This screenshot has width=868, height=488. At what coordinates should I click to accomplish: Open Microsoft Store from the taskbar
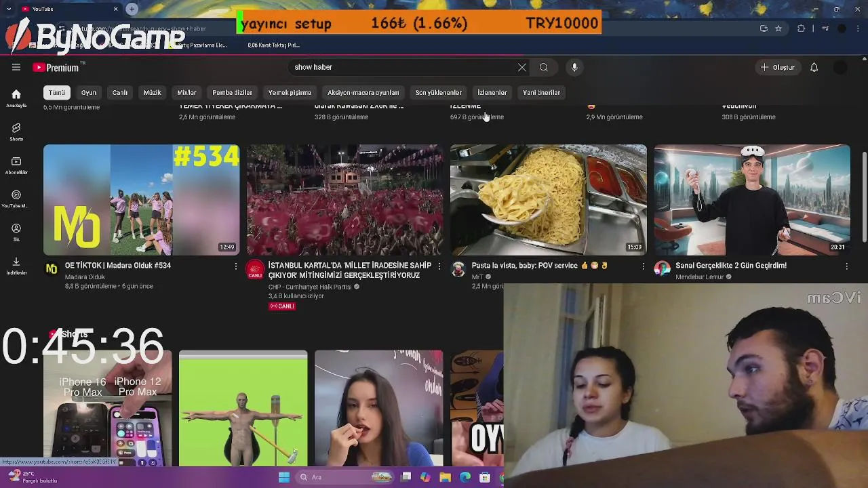coord(485,477)
